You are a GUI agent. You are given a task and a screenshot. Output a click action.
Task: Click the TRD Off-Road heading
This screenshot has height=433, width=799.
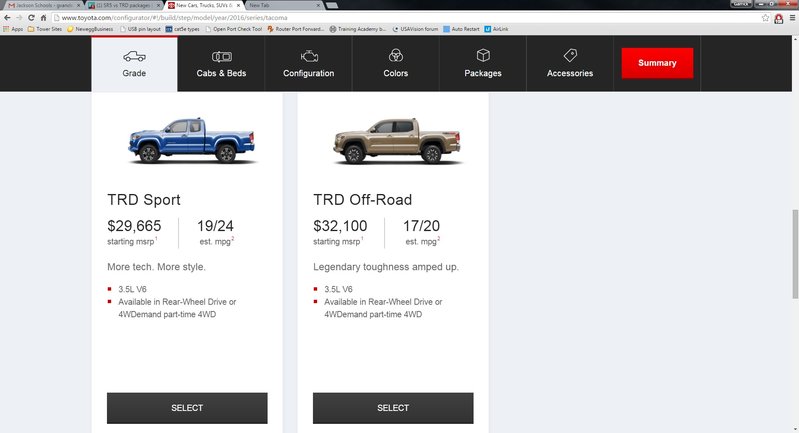click(x=362, y=200)
